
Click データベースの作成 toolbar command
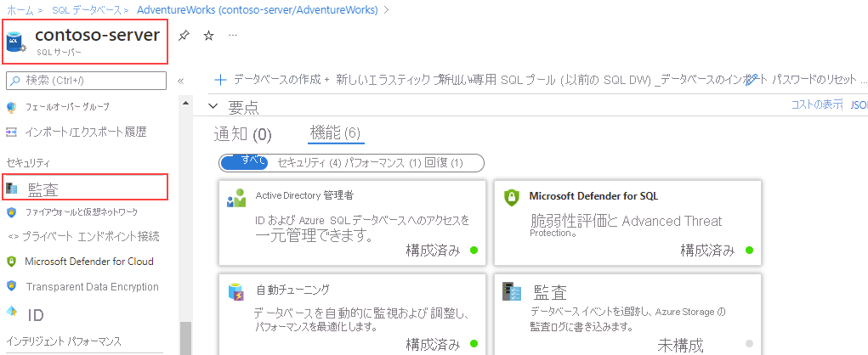tap(277, 80)
